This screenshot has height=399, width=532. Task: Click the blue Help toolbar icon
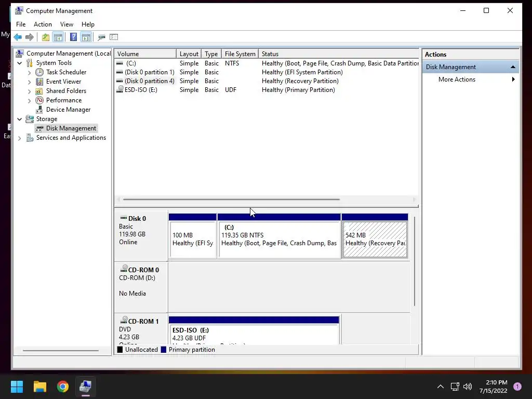(73, 37)
